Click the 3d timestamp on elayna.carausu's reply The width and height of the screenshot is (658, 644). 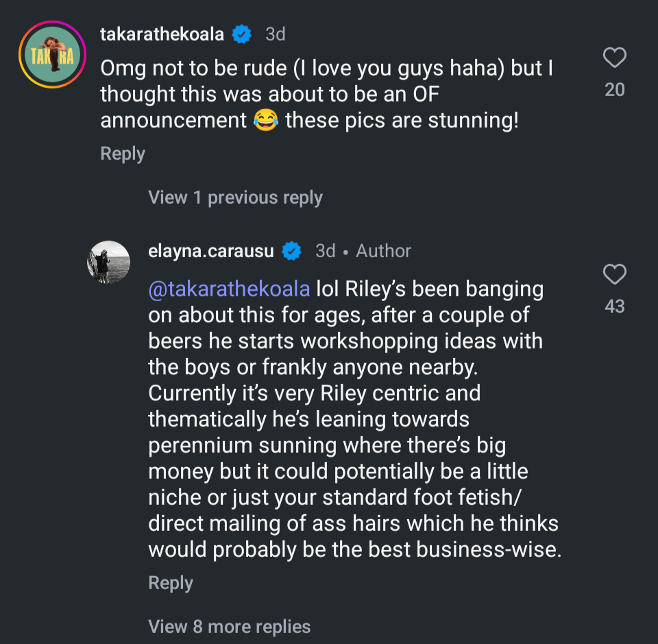[326, 252]
